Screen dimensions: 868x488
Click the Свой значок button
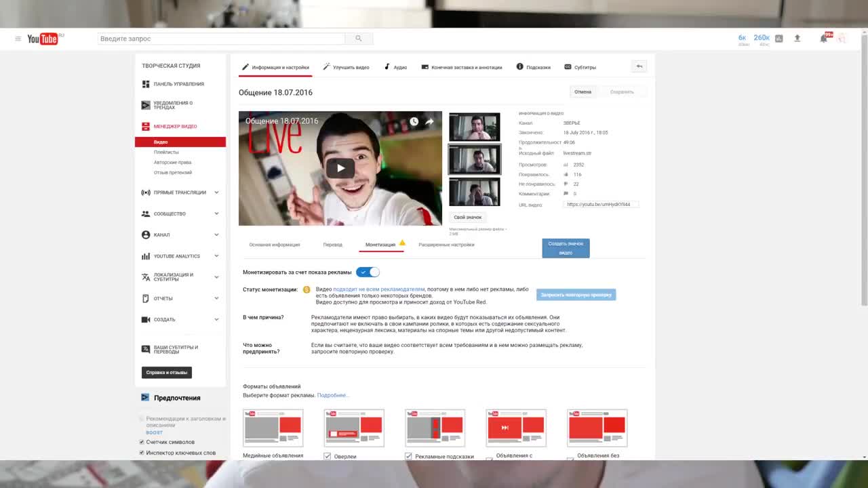coord(468,218)
